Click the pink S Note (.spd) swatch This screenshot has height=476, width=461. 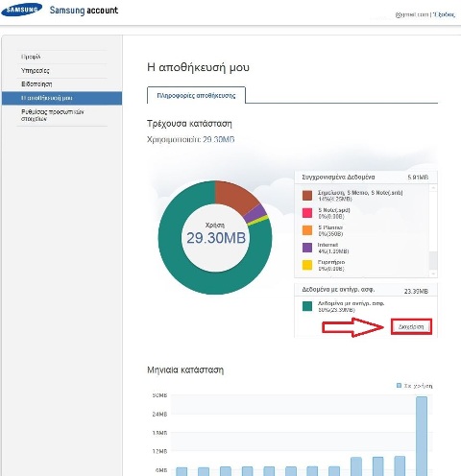pos(307,213)
